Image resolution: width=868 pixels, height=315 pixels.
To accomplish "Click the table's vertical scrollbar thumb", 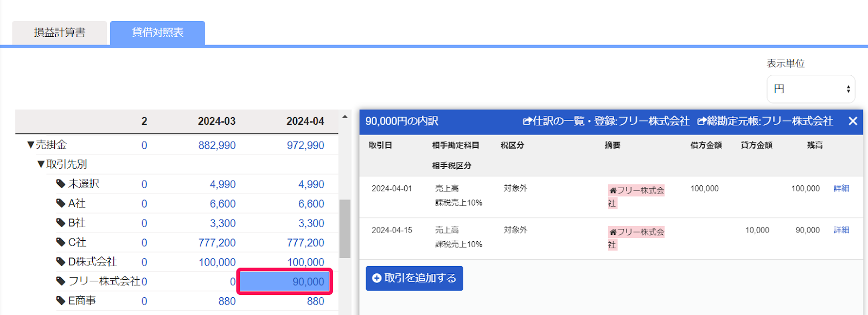I will click(344, 228).
